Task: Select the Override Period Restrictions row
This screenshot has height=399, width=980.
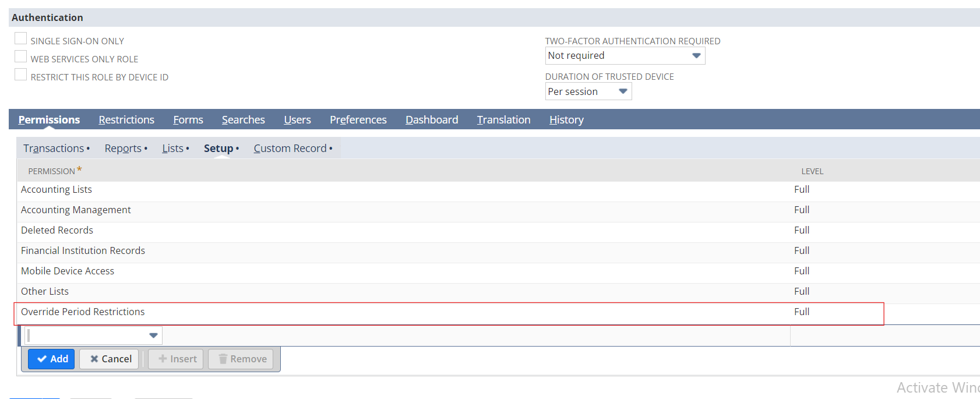Action: [83, 312]
